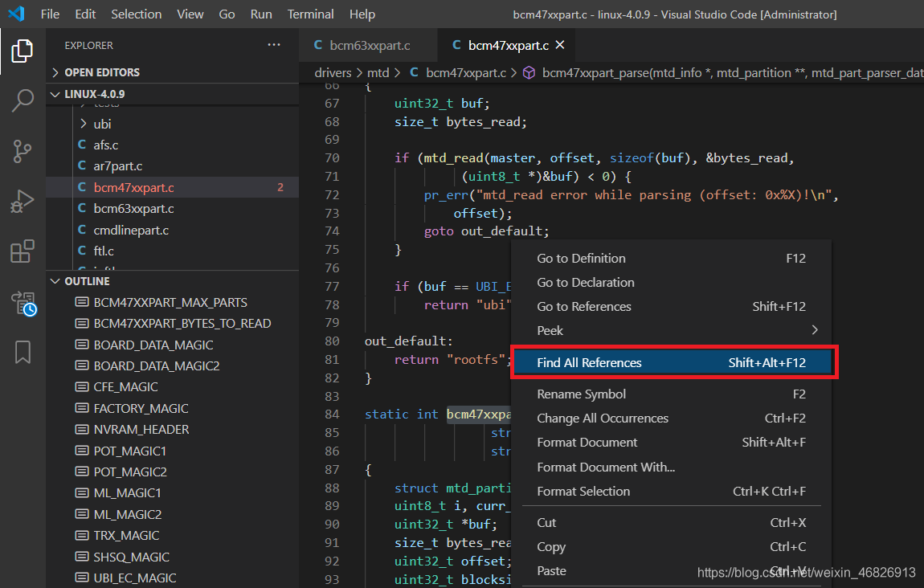Open bcm63xxpart.c in the file tree

click(133, 209)
